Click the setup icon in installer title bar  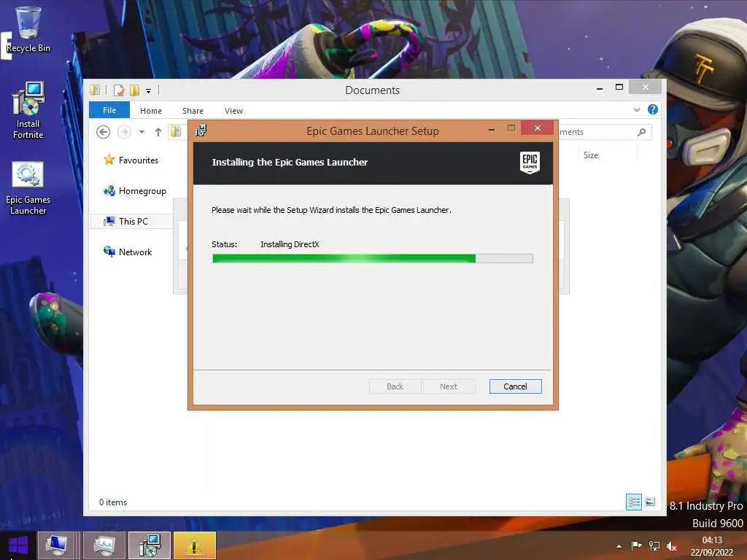point(201,131)
